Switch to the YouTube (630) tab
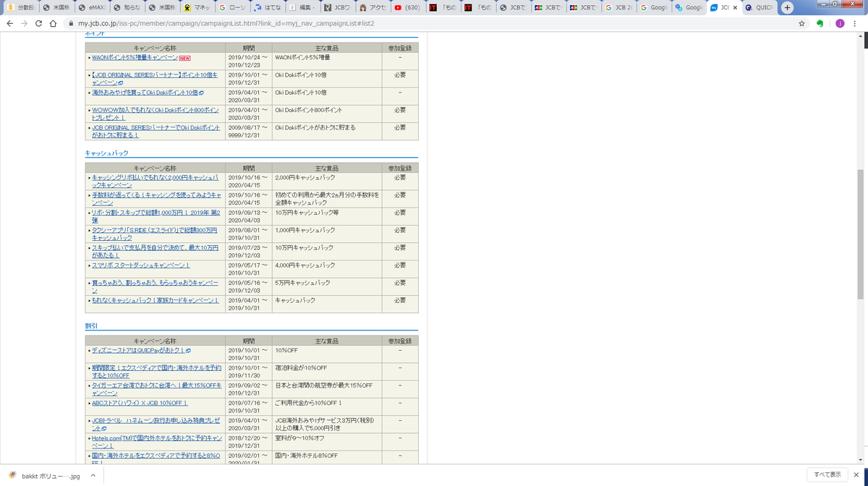868x486 pixels. point(408,7)
